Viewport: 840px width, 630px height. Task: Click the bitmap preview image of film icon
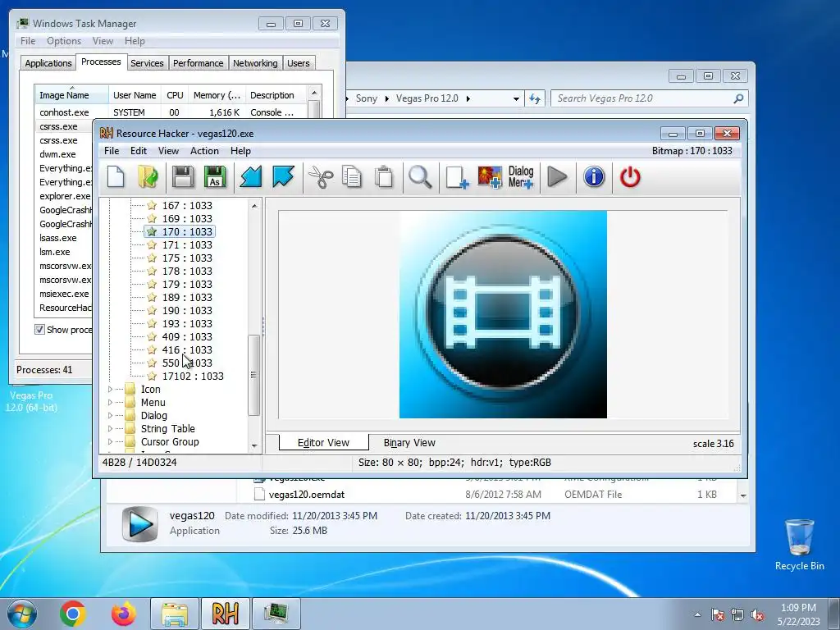pos(503,314)
